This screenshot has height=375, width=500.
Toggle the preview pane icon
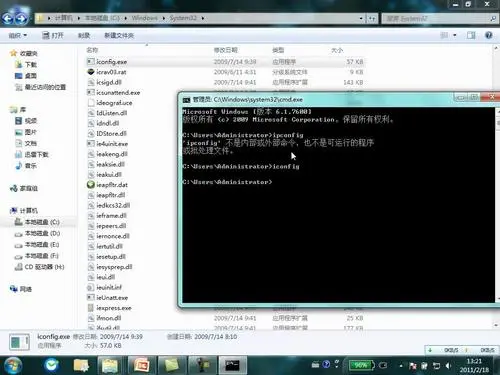[471, 35]
